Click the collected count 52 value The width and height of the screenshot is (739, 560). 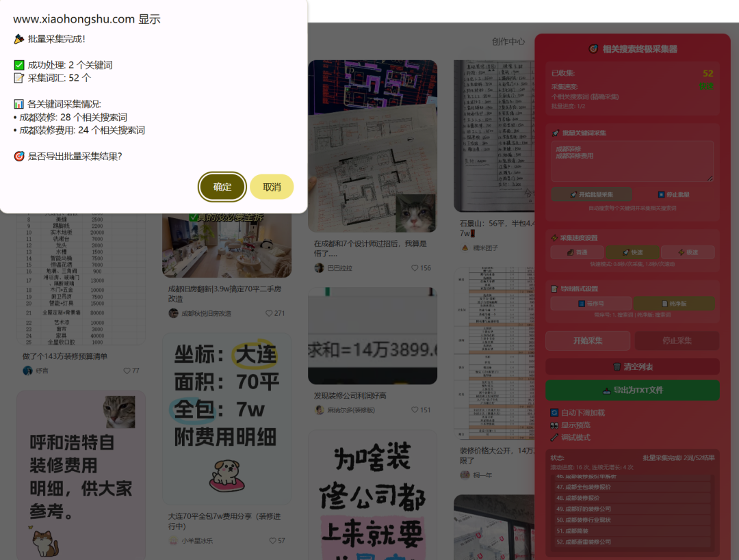(708, 73)
